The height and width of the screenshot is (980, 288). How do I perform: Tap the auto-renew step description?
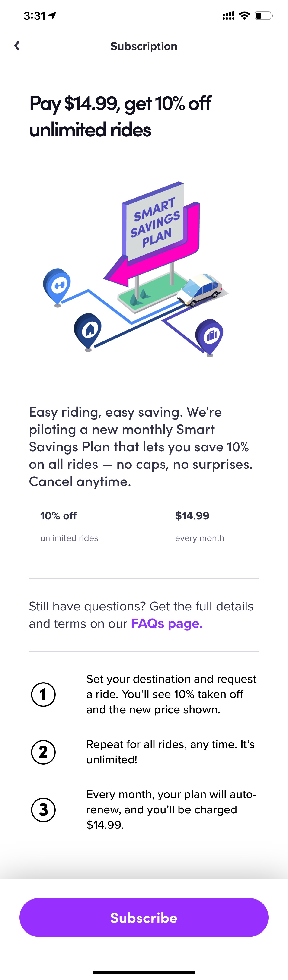point(171,809)
